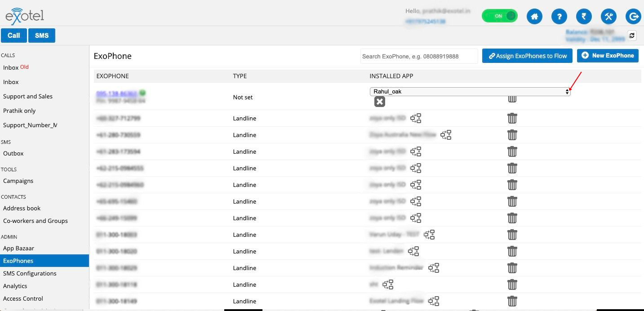Refresh the account balance
This screenshot has width=644, height=311.
pyautogui.click(x=632, y=36)
